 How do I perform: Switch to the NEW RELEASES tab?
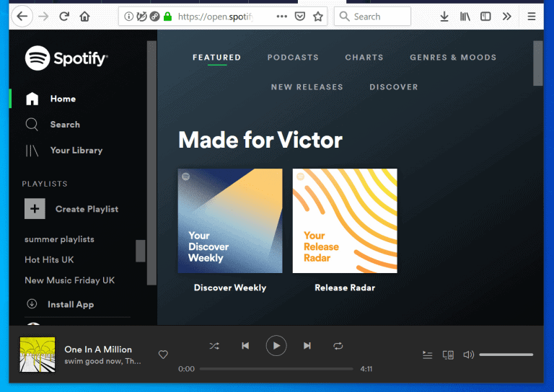coord(307,87)
